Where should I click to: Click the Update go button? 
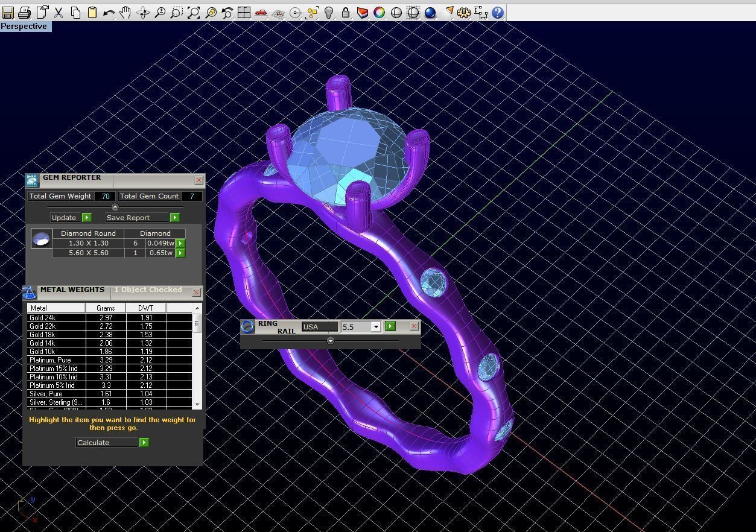tap(86, 218)
